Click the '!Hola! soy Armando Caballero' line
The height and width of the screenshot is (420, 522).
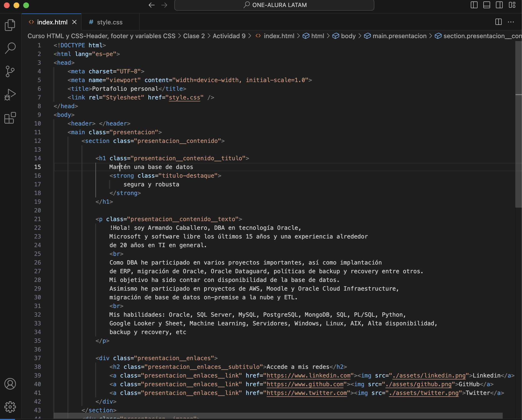(205, 228)
